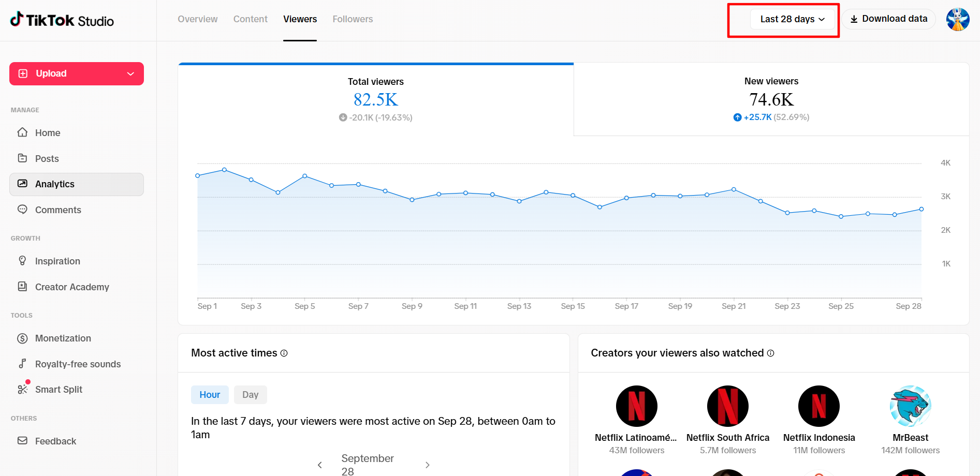980x476 pixels.
Task: Click the Feedback envelope icon
Action: click(x=22, y=441)
